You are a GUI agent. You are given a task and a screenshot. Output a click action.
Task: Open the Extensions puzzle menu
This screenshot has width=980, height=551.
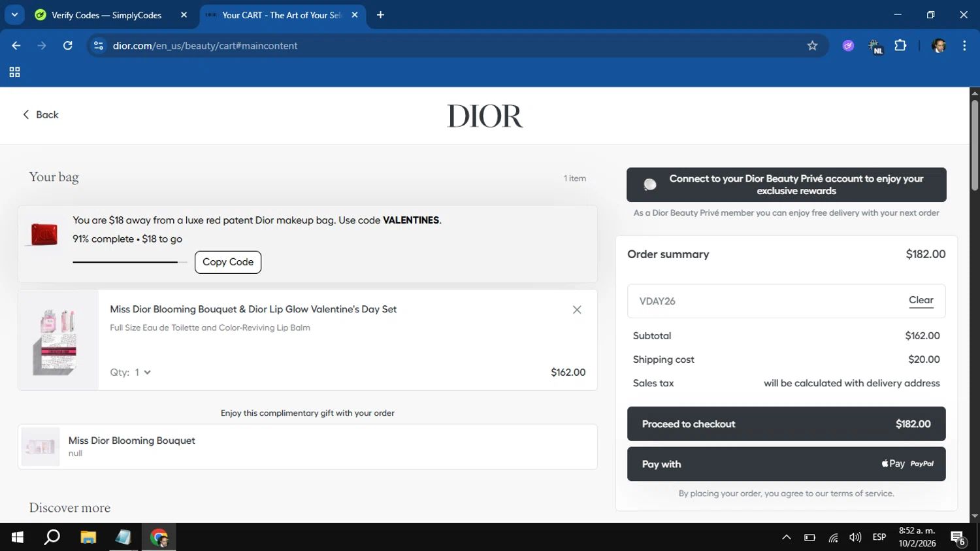[x=900, y=46]
